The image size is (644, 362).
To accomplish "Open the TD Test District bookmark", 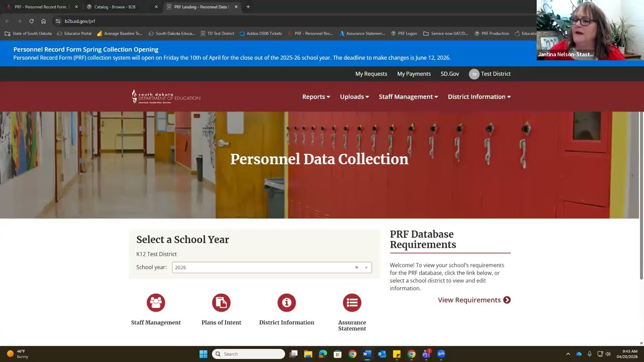I will (217, 34).
